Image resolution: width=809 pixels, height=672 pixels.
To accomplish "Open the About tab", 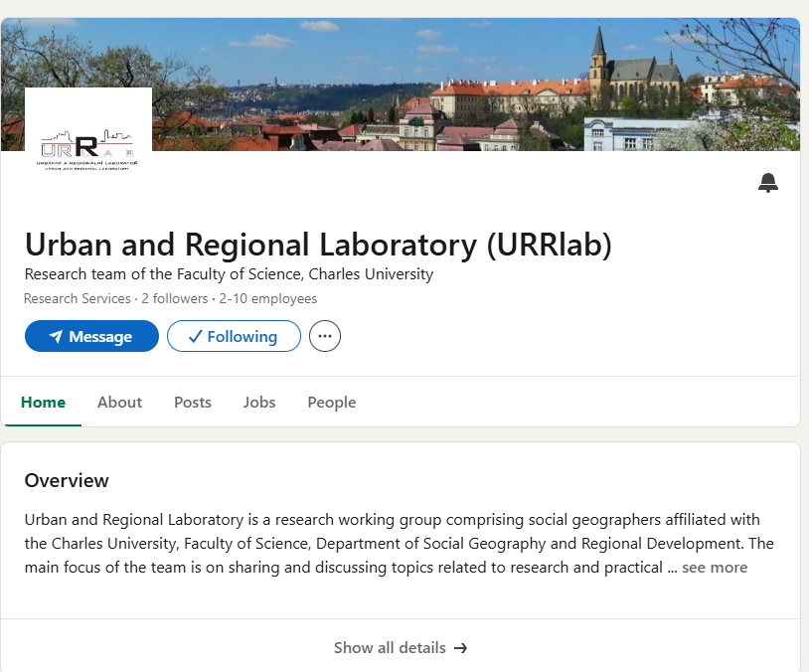I will pyautogui.click(x=119, y=402).
